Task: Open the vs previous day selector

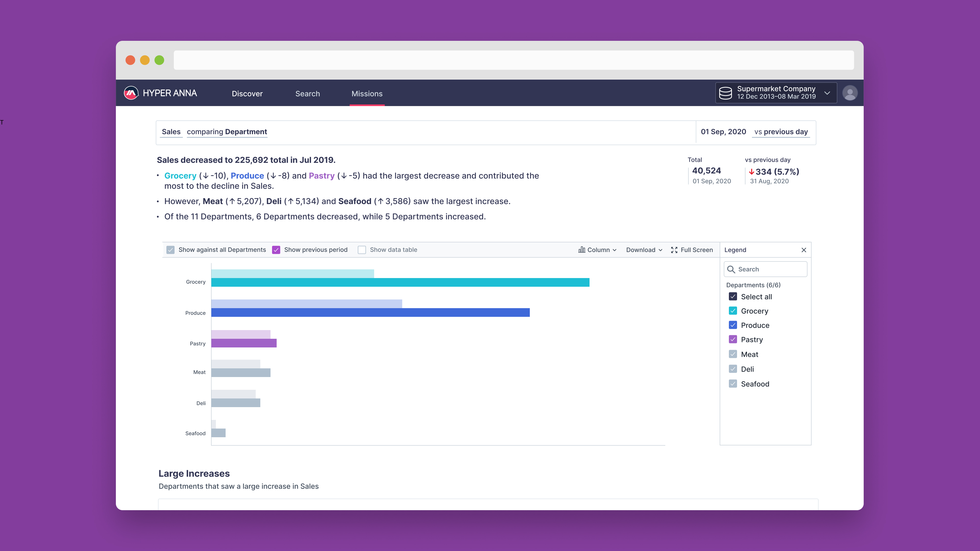Action: click(781, 132)
